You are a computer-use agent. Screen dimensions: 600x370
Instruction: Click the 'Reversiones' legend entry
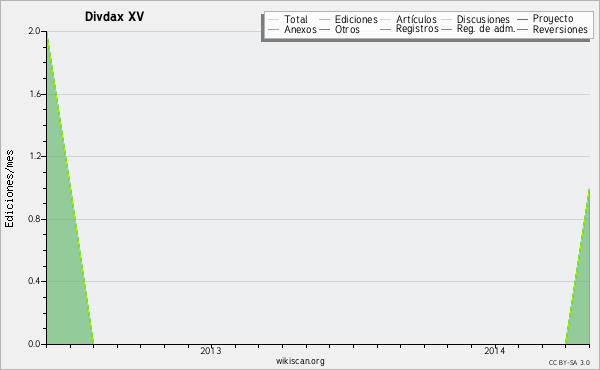(553, 29)
